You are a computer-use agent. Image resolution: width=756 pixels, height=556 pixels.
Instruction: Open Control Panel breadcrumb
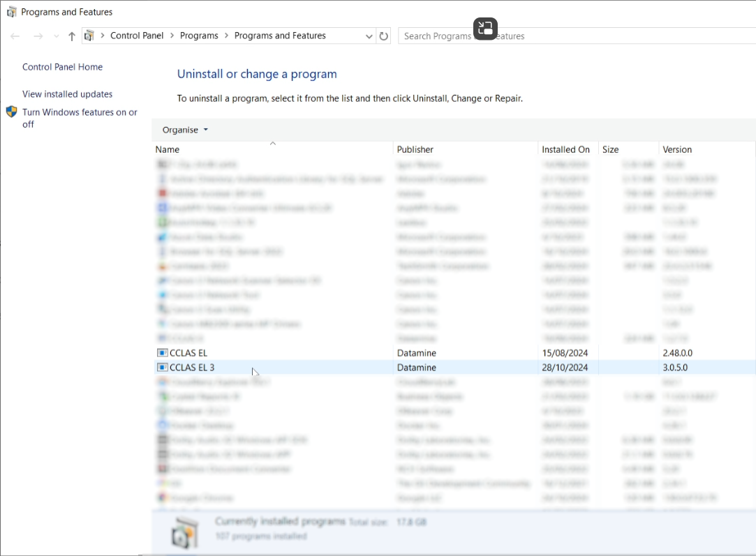point(137,36)
